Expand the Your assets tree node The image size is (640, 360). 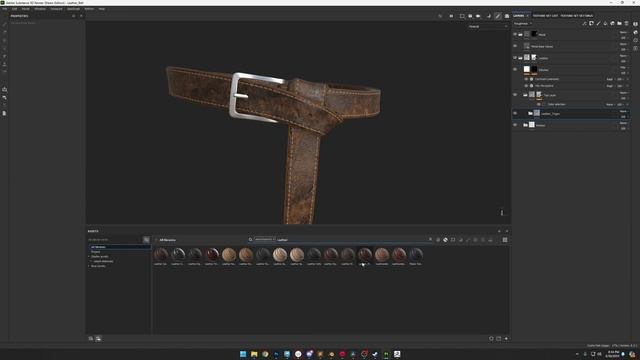89,266
